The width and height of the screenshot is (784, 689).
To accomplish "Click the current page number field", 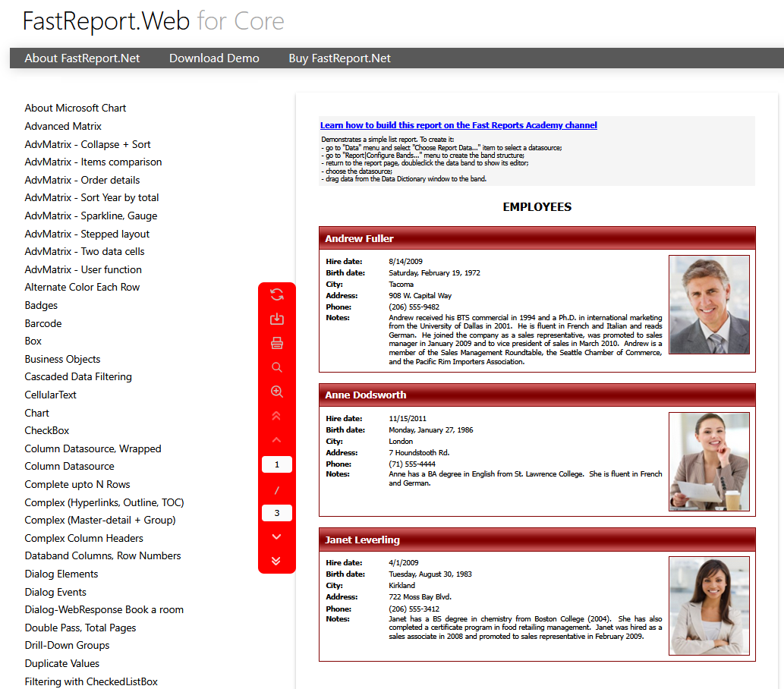I will pyautogui.click(x=277, y=464).
